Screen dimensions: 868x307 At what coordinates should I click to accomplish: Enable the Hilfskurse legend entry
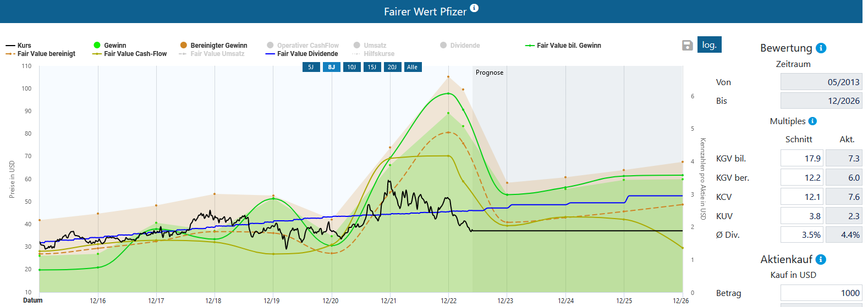373,54
